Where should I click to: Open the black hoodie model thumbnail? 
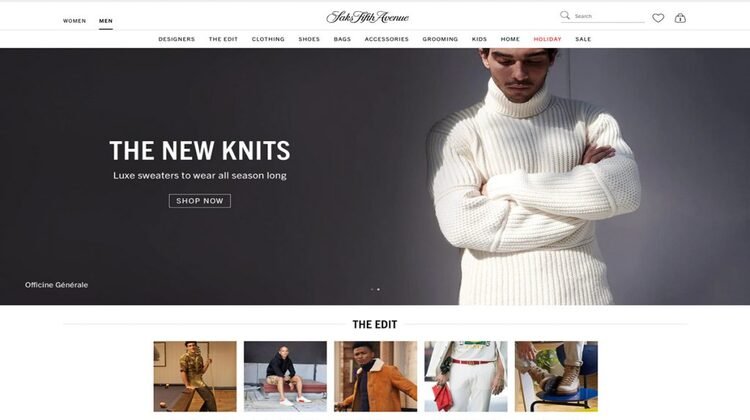click(x=285, y=376)
